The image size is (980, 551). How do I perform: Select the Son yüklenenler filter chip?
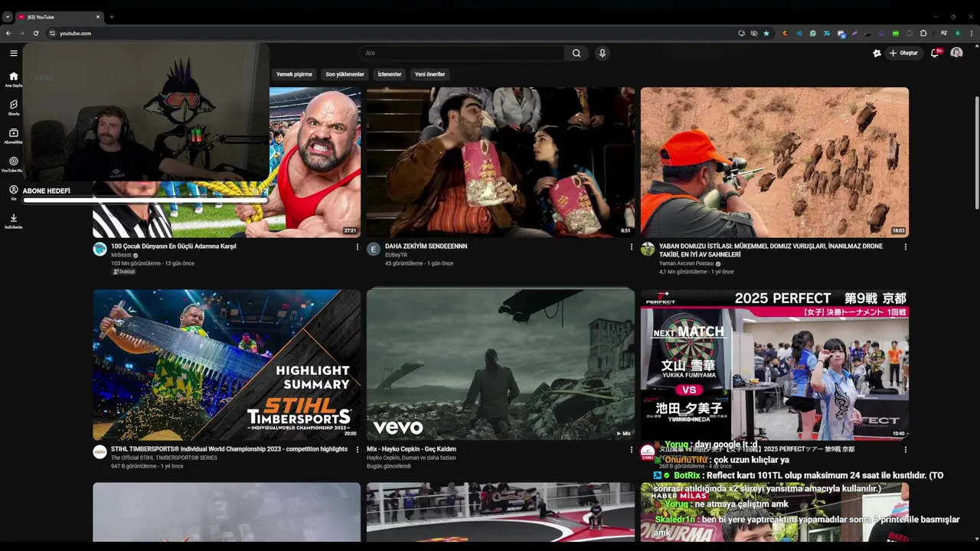click(x=345, y=74)
